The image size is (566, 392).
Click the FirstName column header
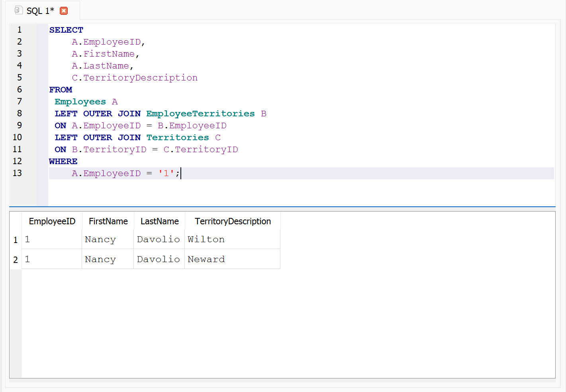point(108,221)
